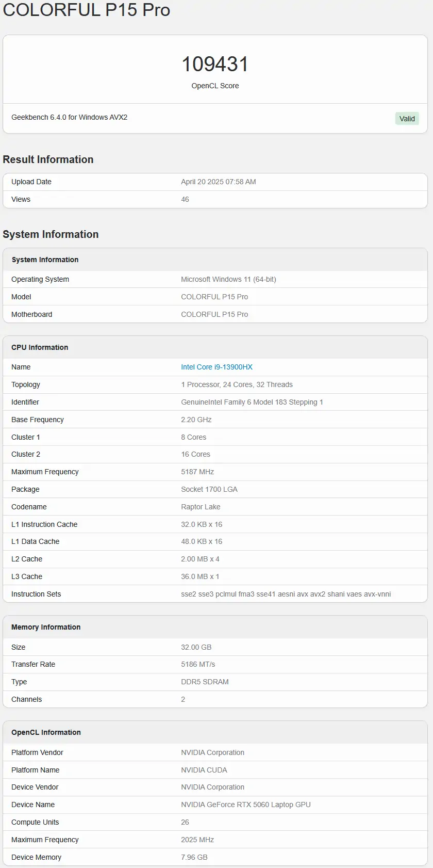Image resolution: width=433 pixels, height=868 pixels.
Task: Click the L2 Cache value 2.00 MB x 4
Action: coord(200,559)
